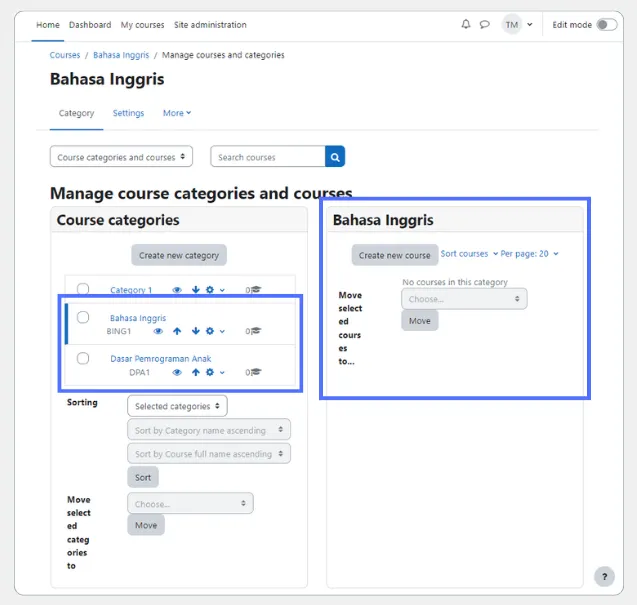This screenshot has height=605, width=637.
Task: Expand the user menu chevron beside TM
Action: [530, 25]
